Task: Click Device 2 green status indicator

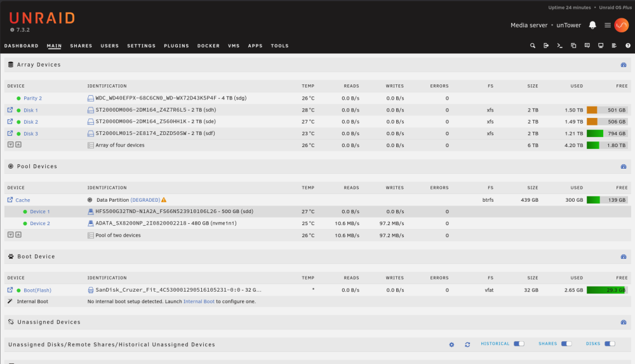Action: tap(25, 223)
